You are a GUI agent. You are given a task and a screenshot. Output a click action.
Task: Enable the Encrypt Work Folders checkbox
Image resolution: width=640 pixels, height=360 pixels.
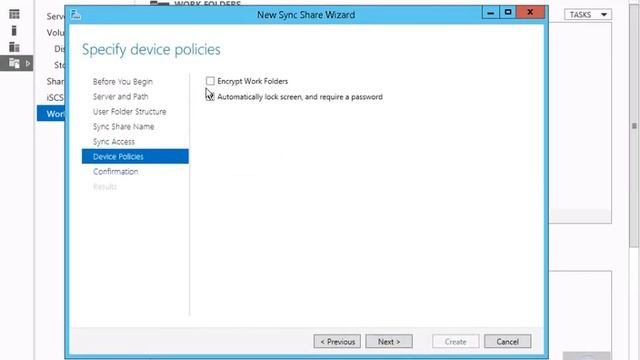[210, 81]
